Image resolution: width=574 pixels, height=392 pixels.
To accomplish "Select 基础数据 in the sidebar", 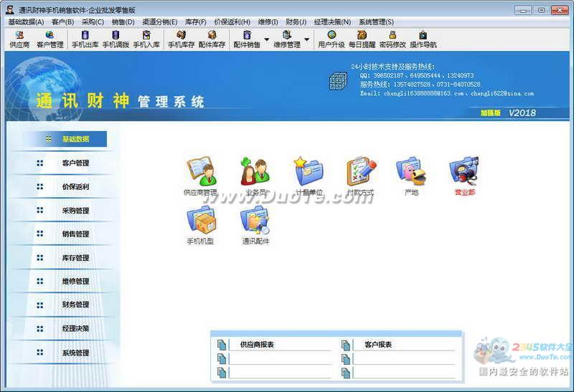I will tap(65, 139).
